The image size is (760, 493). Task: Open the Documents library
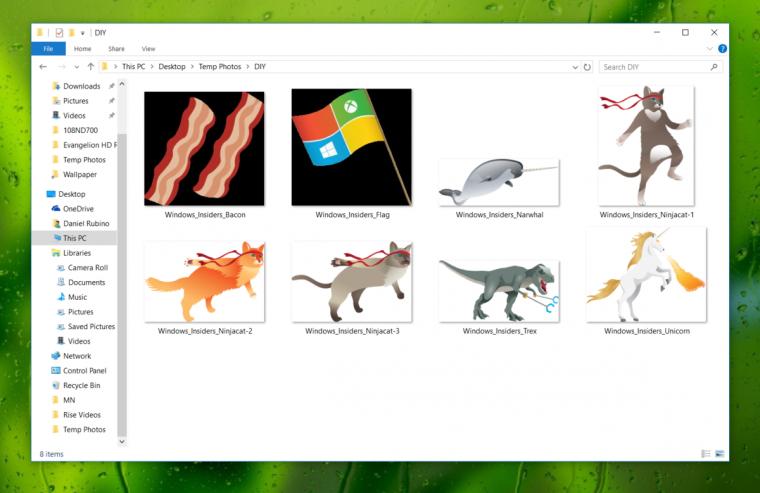[x=86, y=282]
